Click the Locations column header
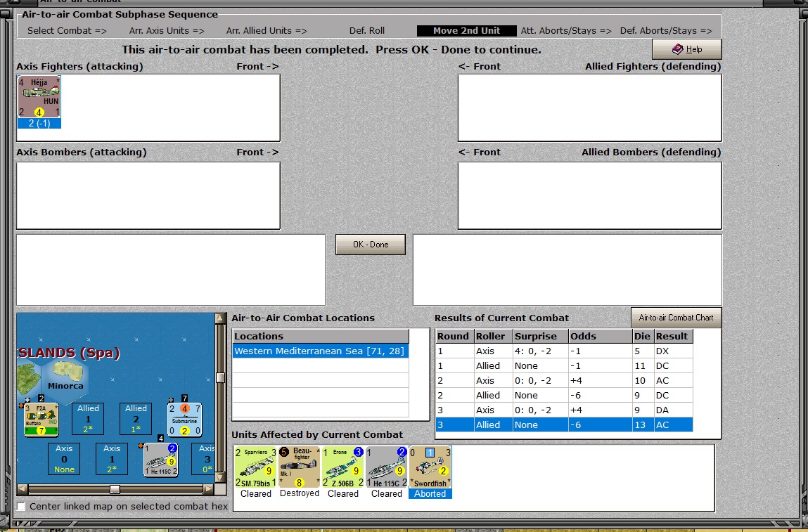 (x=321, y=337)
